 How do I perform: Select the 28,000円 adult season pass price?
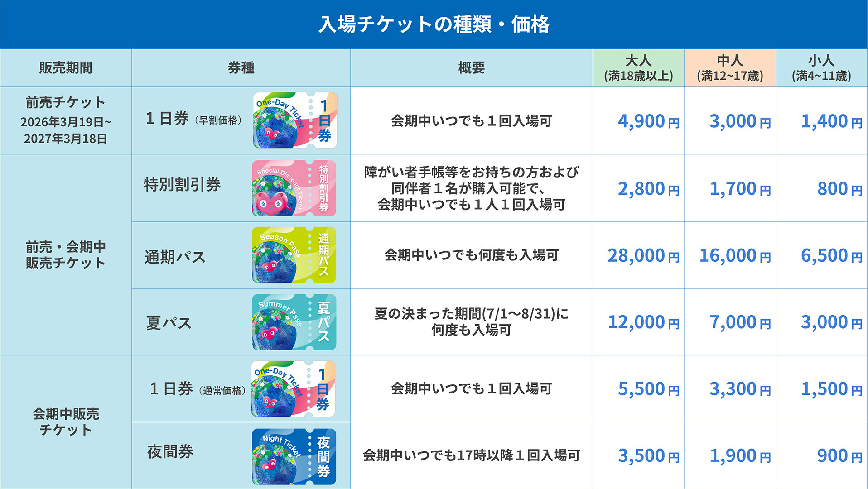click(x=643, y=256)
